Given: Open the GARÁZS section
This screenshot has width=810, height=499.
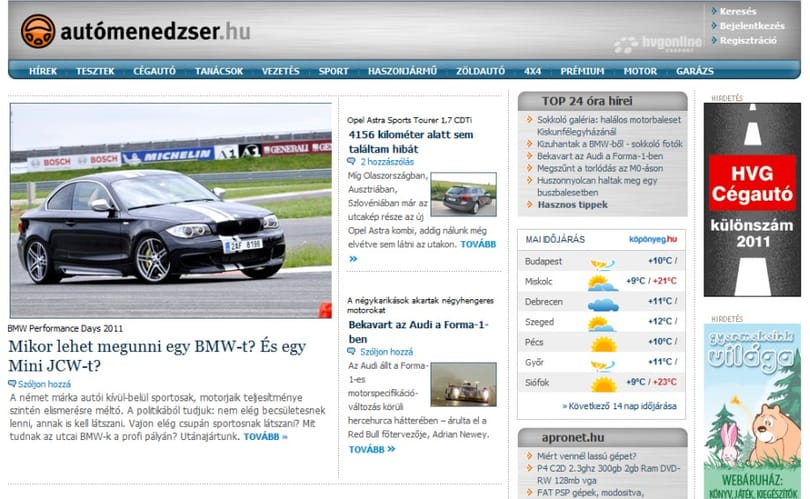Looking at the screenshot, I should (x=695, y=71).
